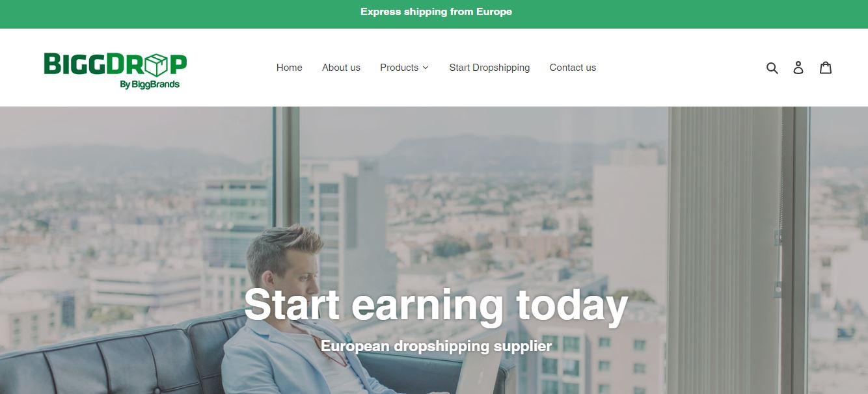This screenshot has width=868, height=394.
Task: Click the box icon inside BiggDrop logo
Action: 156,64
